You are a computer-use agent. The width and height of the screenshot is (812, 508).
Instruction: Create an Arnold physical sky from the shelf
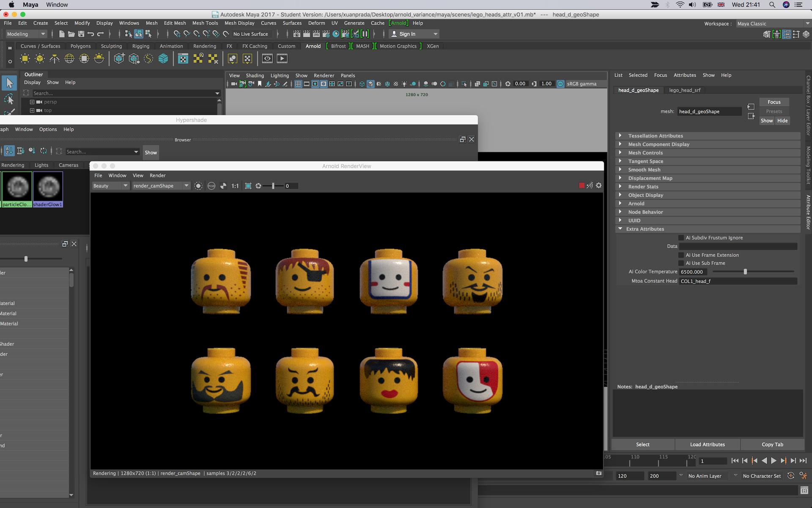tap(99, 59)
